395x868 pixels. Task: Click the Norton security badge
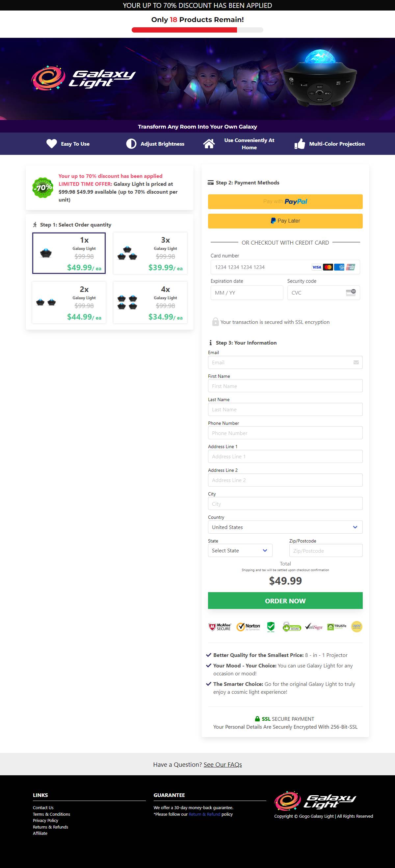(249, 627)
